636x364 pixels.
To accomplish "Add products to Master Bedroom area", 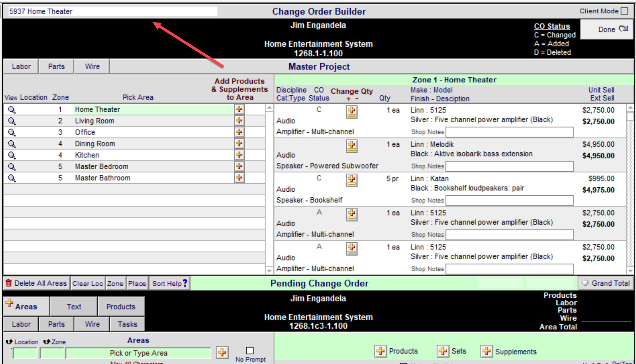I will tap(239, 166).
